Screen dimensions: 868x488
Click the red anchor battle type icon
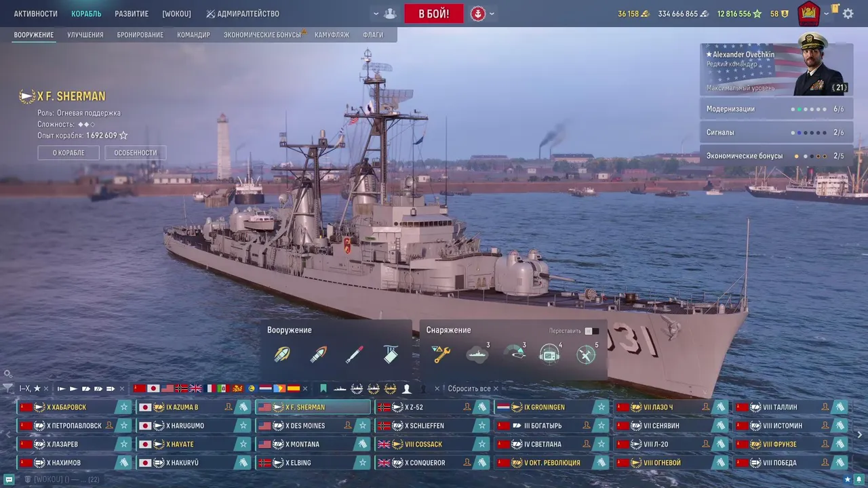point(478,14)
